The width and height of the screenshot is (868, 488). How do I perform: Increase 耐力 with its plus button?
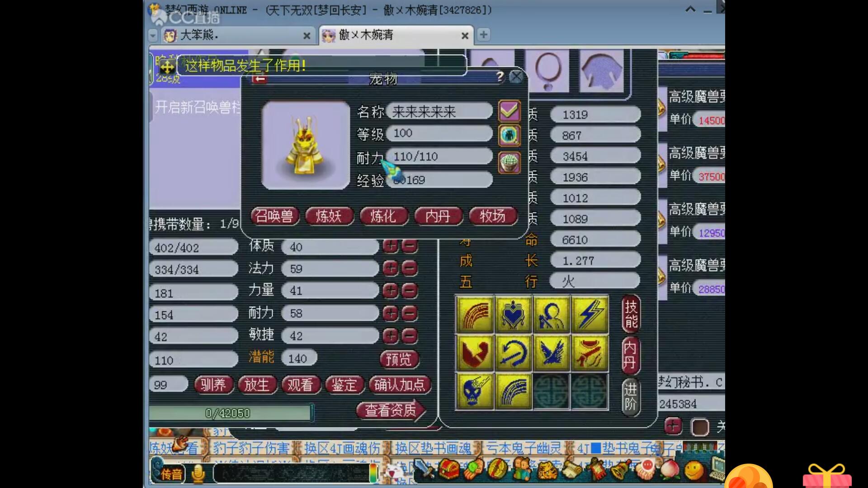coord(391,313)
